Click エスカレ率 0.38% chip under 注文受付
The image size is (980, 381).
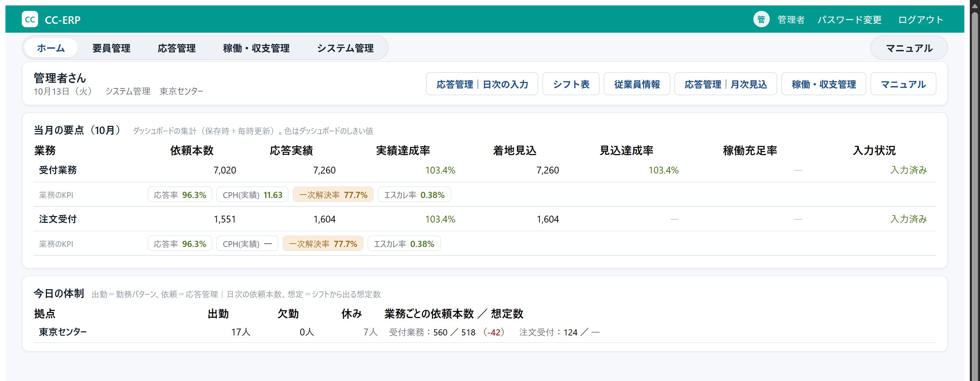click(x=404, y=244)
